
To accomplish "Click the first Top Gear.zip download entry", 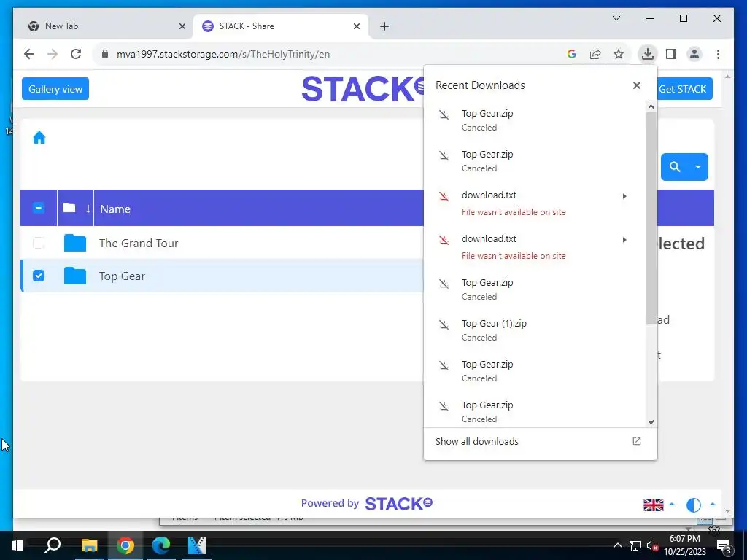I will tap(535, 120).
